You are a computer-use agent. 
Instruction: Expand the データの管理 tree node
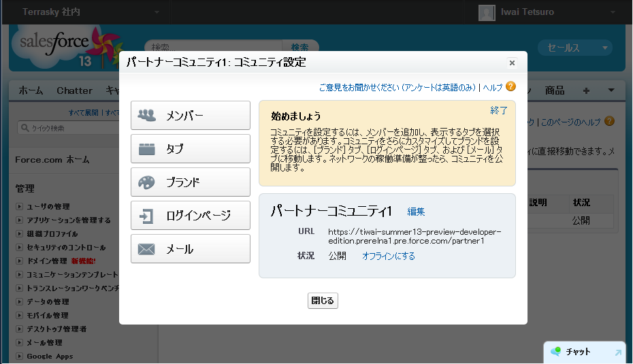tap(19, 302)
